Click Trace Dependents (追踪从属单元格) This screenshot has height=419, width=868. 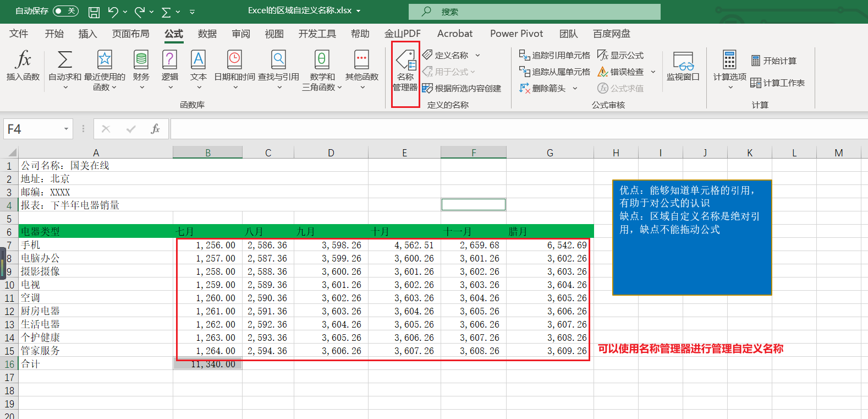pyautogui.click(x=554, y=72)
